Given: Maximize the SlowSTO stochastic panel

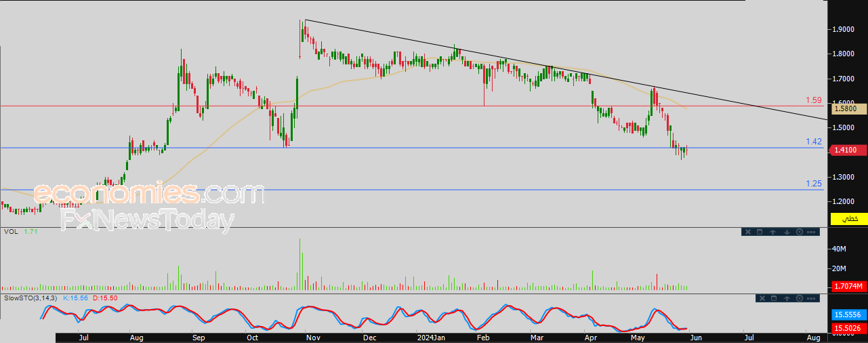Looking at the screenshot, I should (774, 298).
